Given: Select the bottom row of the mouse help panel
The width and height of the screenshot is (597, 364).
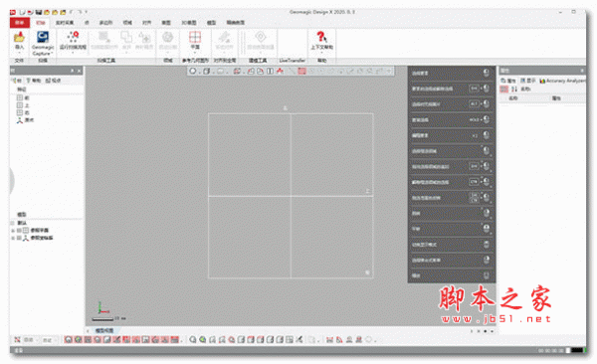Looking at the screenshot, I should click(x=451, y=275).
